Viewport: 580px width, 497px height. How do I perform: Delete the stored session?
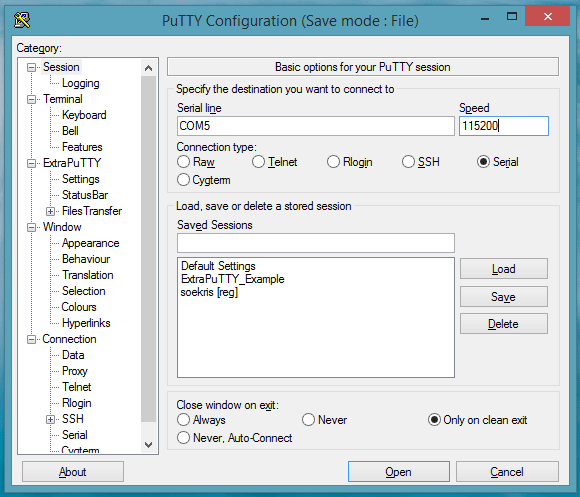pyautogui.click(x=504, y=324)
